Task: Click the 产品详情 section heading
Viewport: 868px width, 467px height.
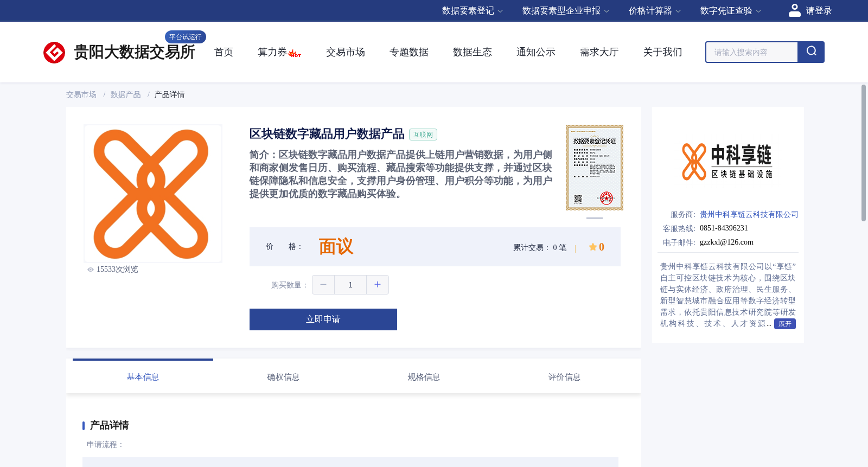Action: pos(109,425)
